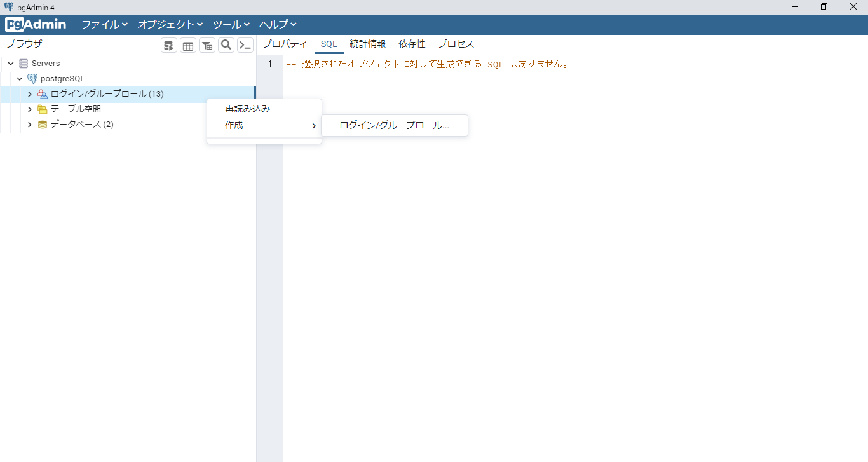Click the login/group roles icon

click(x=43, y=94)
